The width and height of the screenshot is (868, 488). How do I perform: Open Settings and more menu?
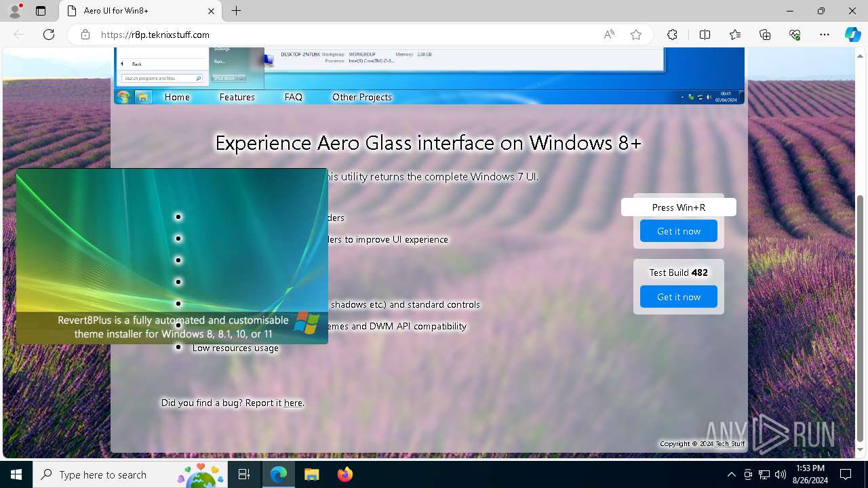(825, 35)
